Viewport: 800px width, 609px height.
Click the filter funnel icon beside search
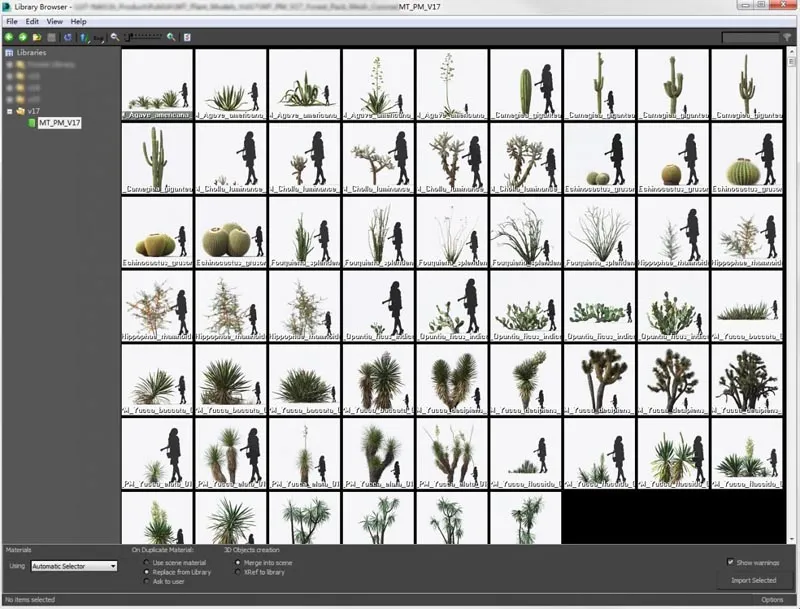[x=787, y=38]
